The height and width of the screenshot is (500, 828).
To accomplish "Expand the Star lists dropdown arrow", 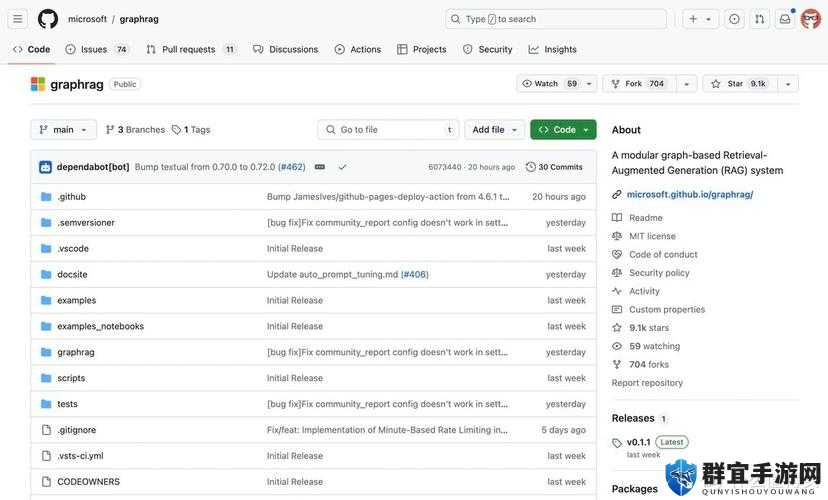I will click(x=788, y=83).
